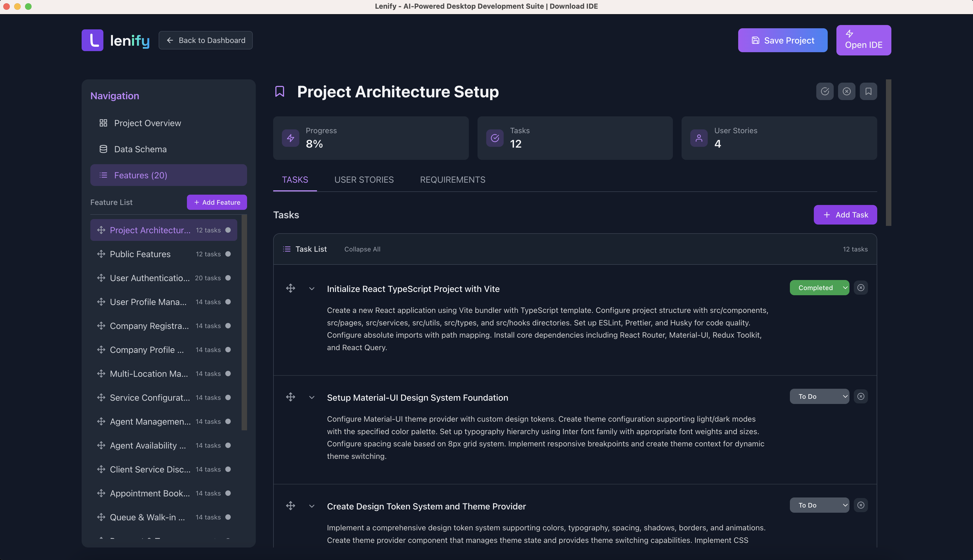Toggle the completion dot next to Public Features

pyautogui.click(x=227, y=254)
